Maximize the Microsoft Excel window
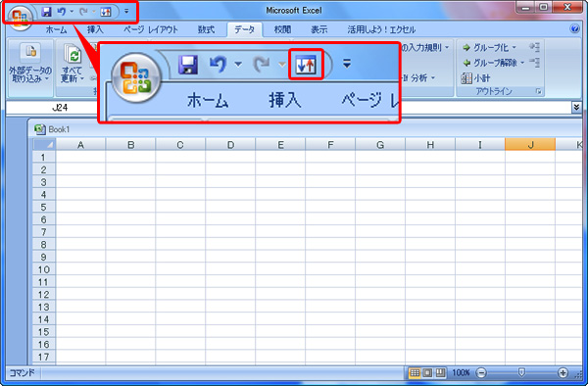588x386 pixels. [544, 8]
